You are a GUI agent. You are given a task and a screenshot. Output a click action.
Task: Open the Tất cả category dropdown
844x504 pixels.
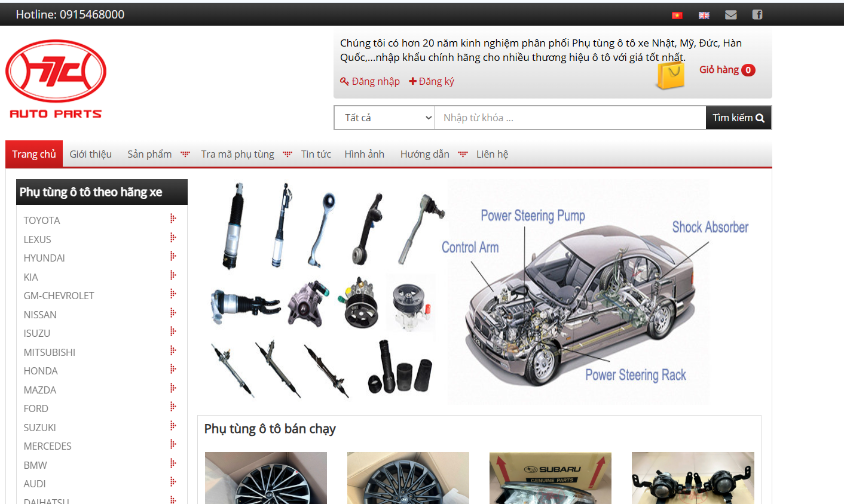click(x=384, y=118)
